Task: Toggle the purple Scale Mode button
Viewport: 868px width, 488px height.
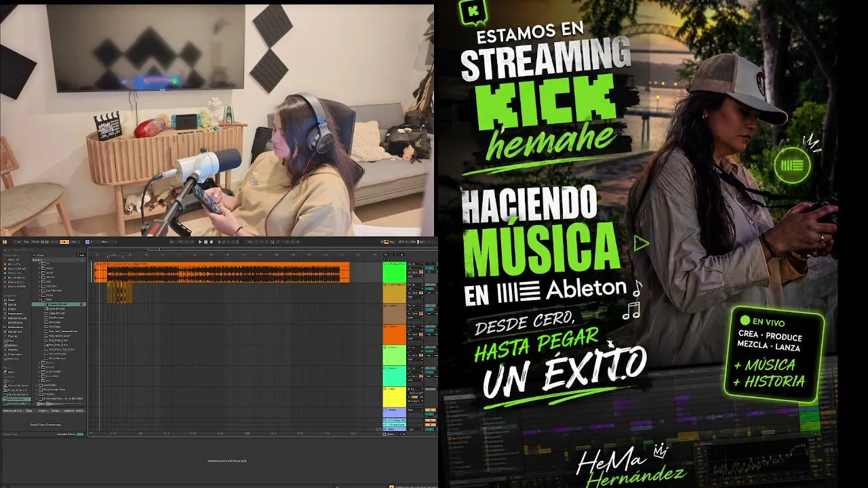Action: 88,242
